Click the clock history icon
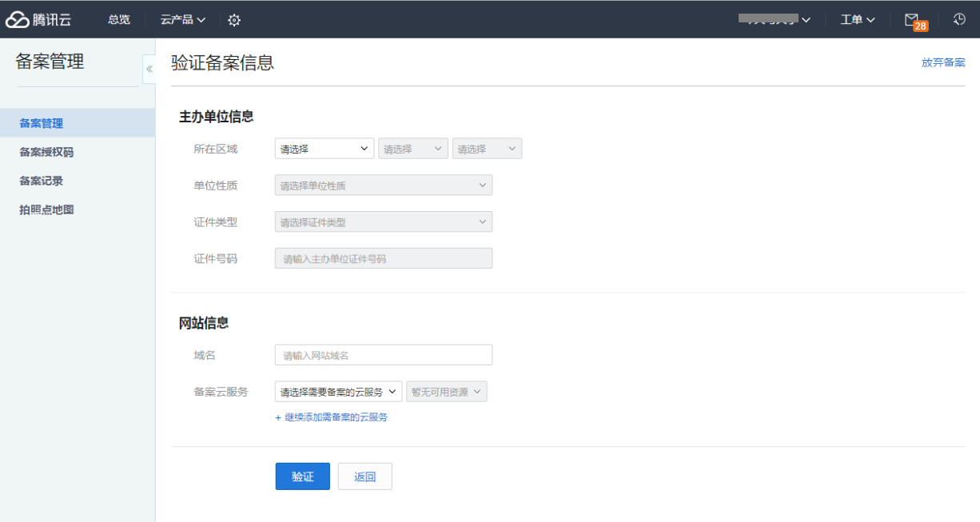980x522 pixels. (x=959, y=19)
